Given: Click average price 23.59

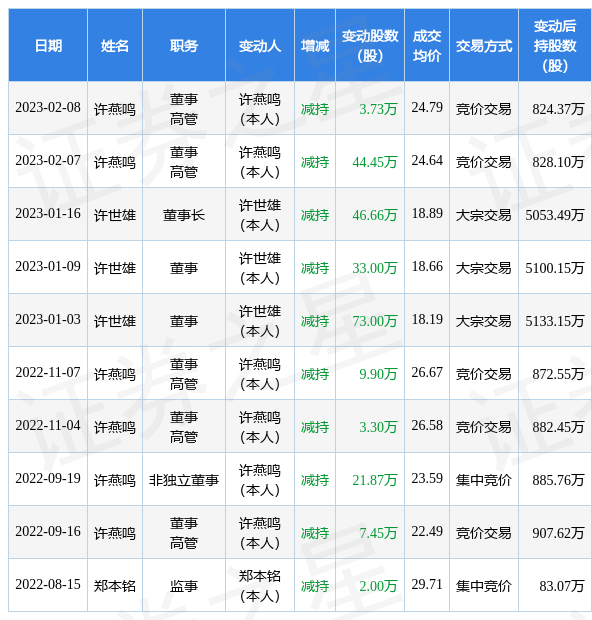Looking at the screenshot, I should click(427, 478).
